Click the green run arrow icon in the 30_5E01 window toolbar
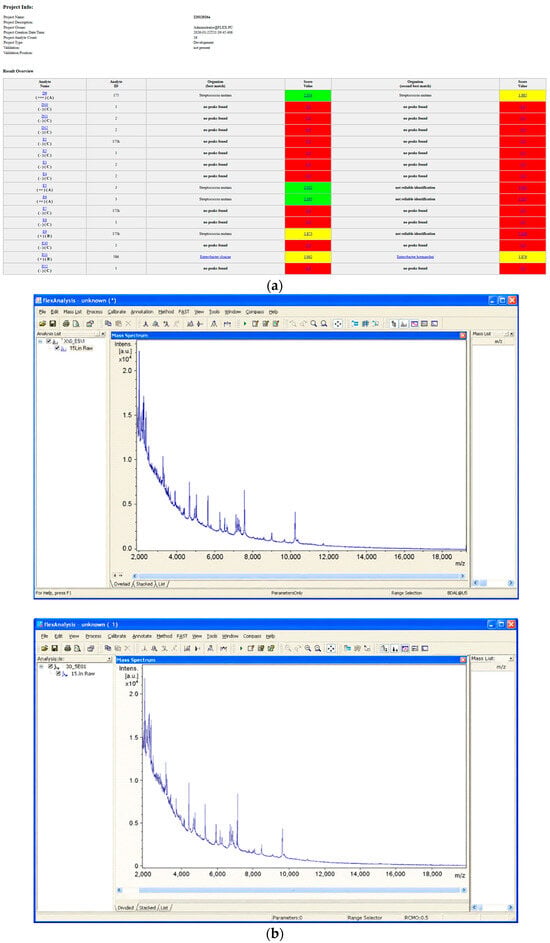 click(x=240, y=648)
